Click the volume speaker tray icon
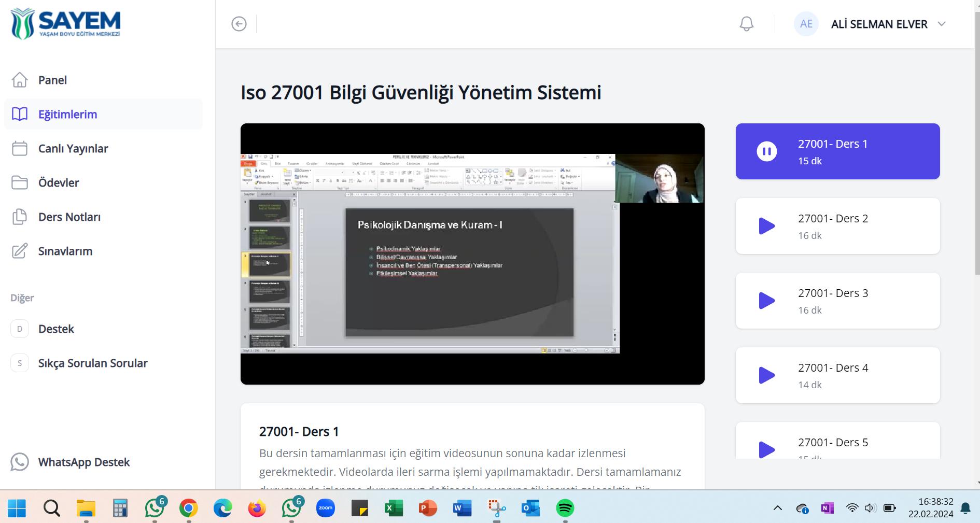Screen dimensions: 980x523 [870, 508]
